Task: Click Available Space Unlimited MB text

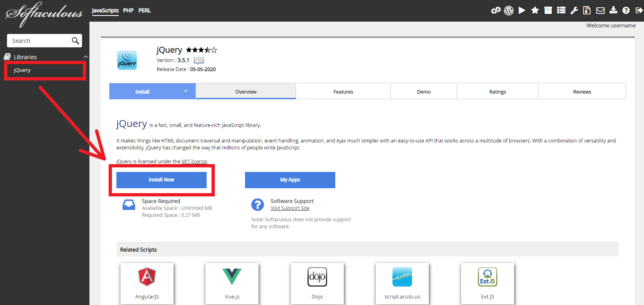Action: tap(177, 208)
